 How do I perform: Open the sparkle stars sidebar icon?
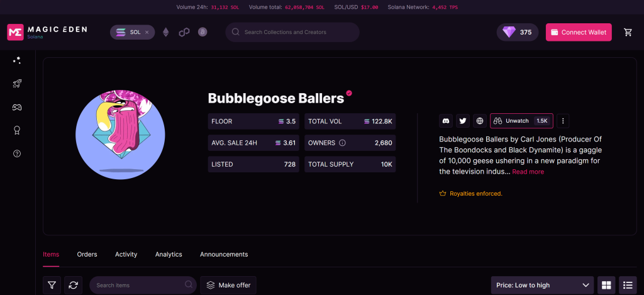(17, 60)
